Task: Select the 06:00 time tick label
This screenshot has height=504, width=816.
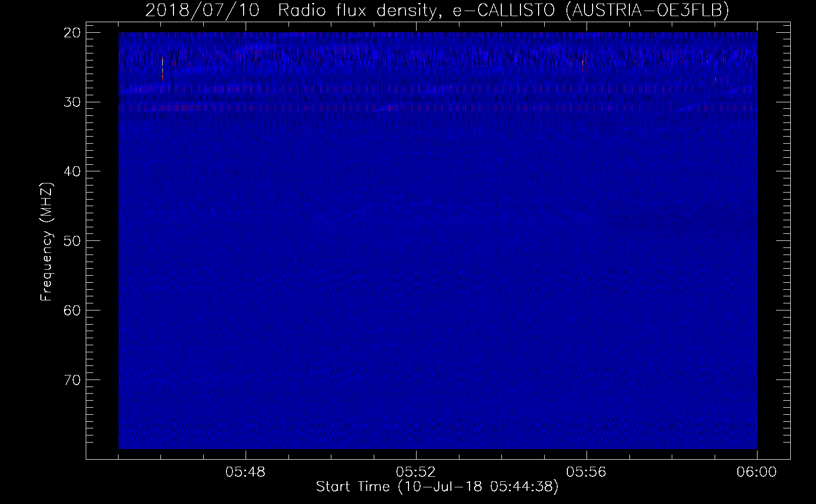Action: tap(757, 472)
